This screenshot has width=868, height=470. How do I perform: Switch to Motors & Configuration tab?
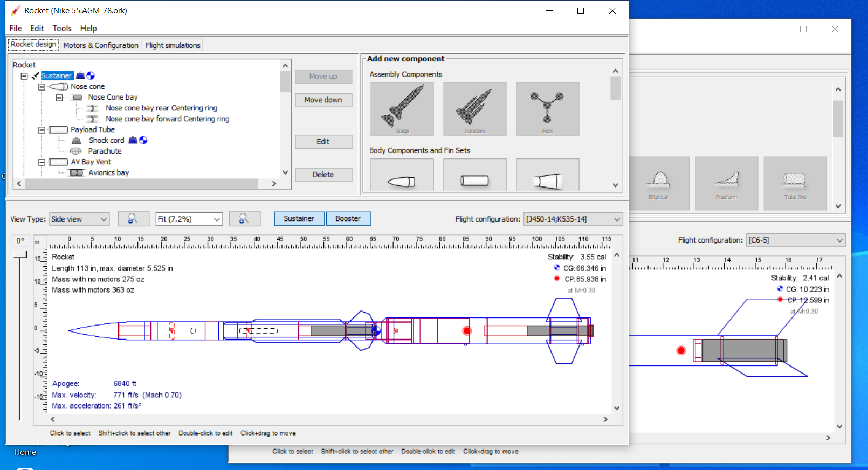tap(101, 45)
